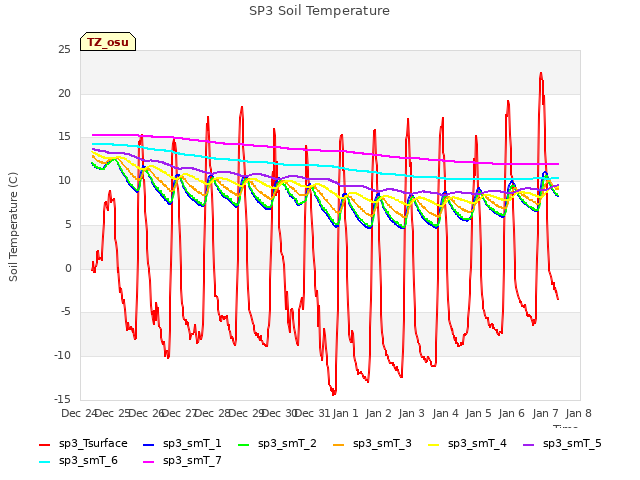The width and height of the screenshot is (640, 480).
Task: Click the Jan 1 x-axis tick label
Action: pyautogui.click(x=345, y=413)
